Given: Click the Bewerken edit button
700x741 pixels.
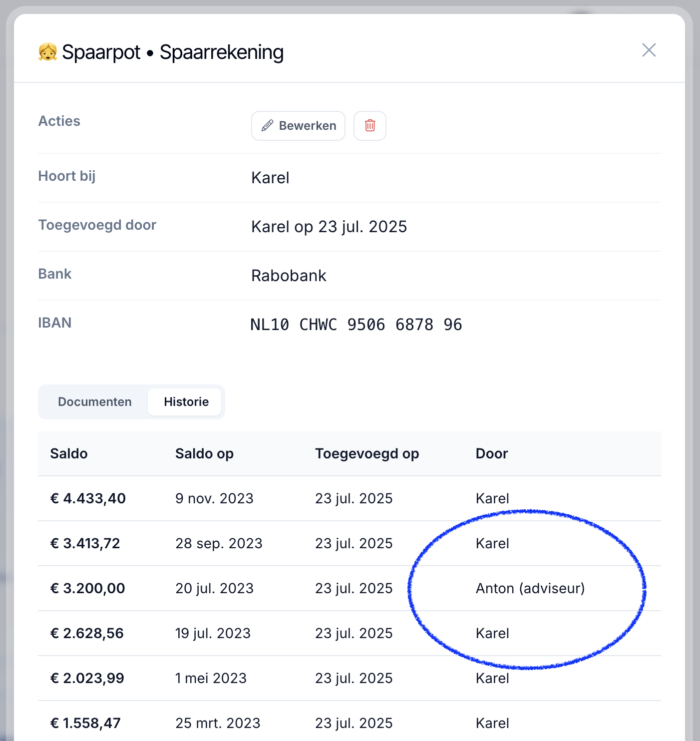Looking at the screenshot, I should click(298, 126).
